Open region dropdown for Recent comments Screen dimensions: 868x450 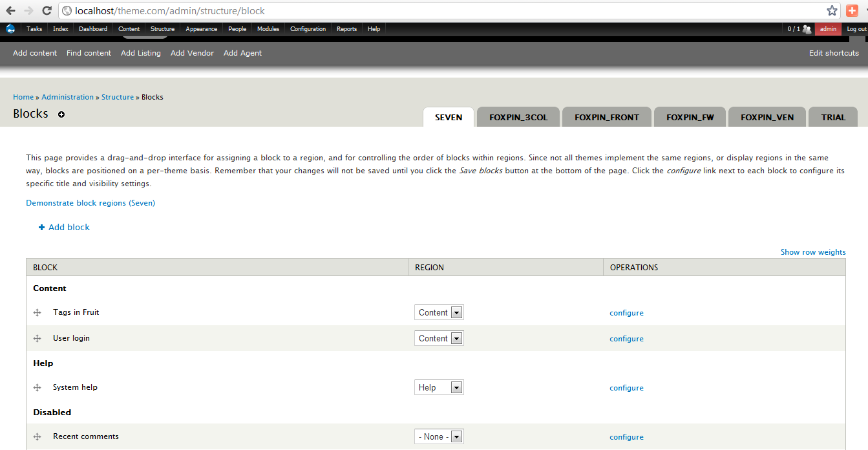coord(439,436)
